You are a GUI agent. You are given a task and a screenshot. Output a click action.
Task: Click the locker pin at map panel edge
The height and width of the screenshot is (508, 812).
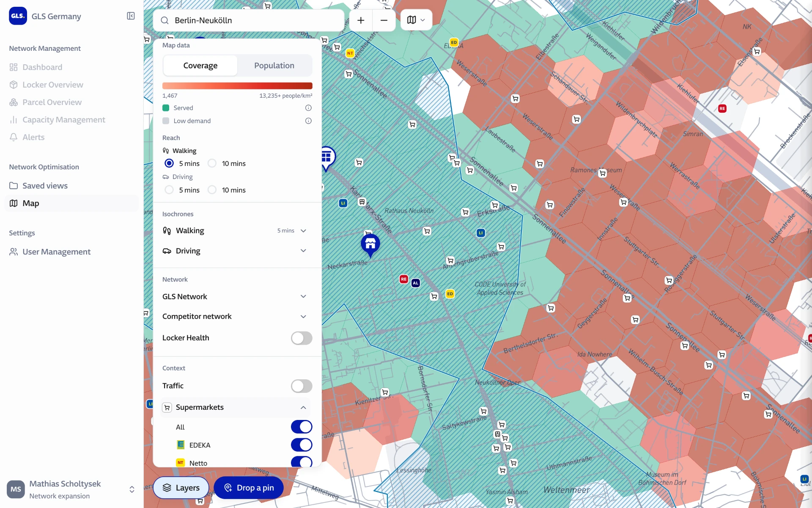(328, 158)
